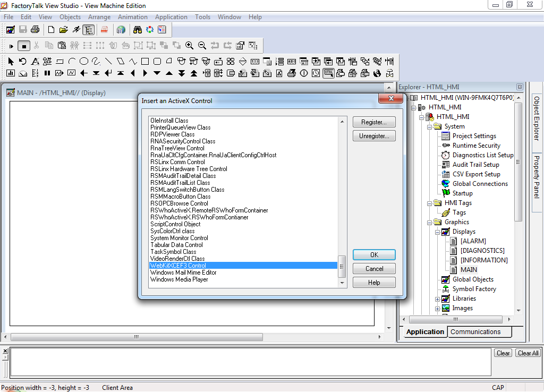The height and width of the screenshot is (392, 544).
Task: Select 'WebKitXCEF3 Control' in the list
Action: [x=243, y=266]
